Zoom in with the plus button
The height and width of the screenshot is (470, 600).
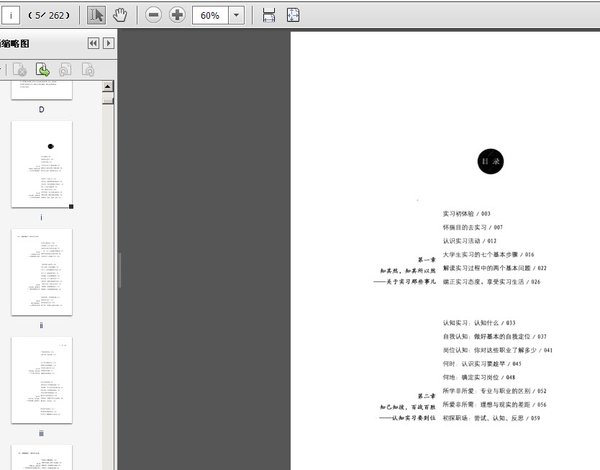[x=177, y=15]
